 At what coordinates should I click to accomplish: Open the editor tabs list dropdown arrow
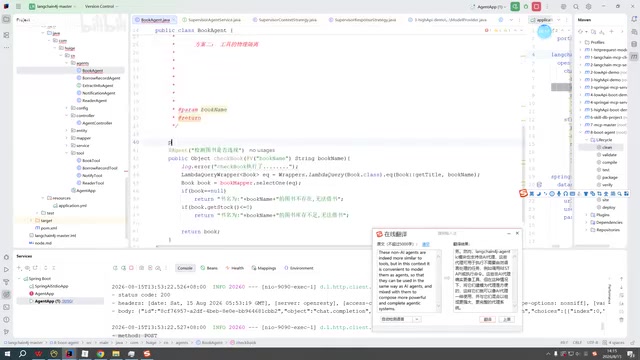511,20
